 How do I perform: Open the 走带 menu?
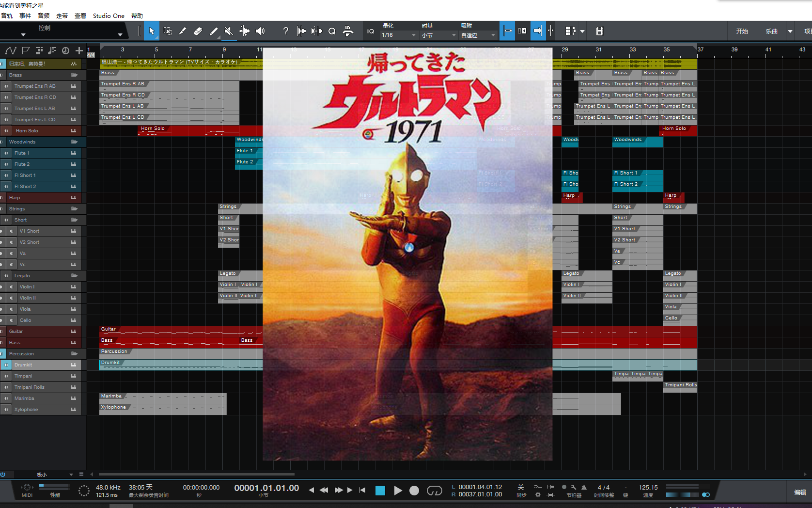62,16
